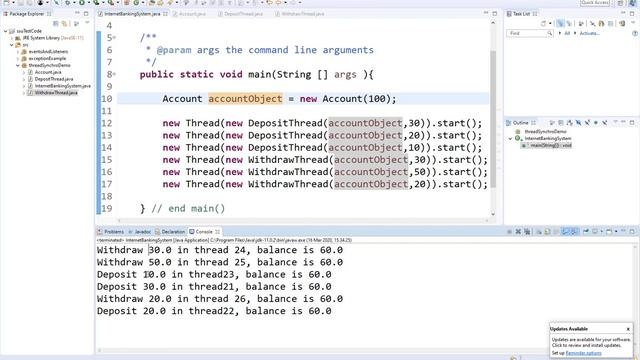640x360 pixels.
Task: Open Package Explorer view menu
Action: (87, 23)
